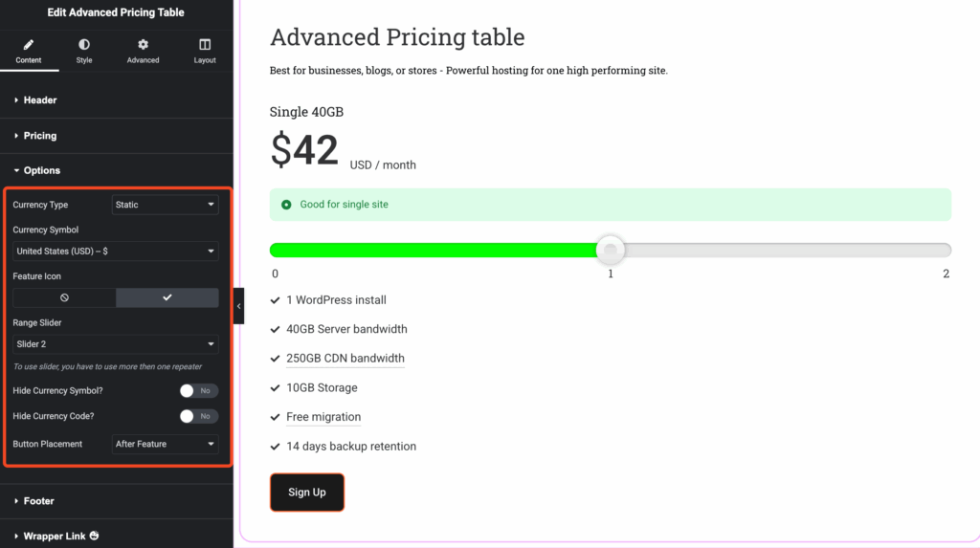
Task: Open the Currency Type dropdown
Action: click(165, 205)
